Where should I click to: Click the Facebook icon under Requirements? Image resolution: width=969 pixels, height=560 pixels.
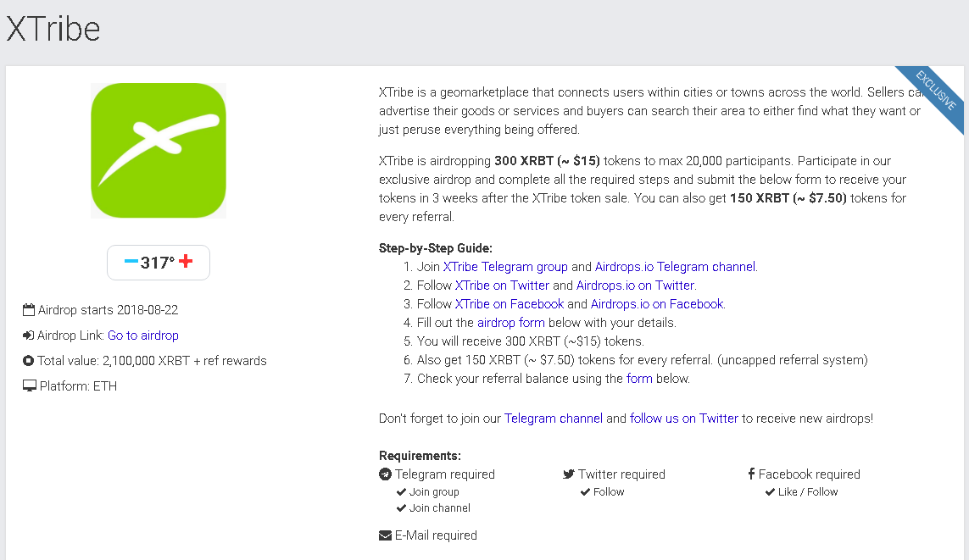point(751,474)
